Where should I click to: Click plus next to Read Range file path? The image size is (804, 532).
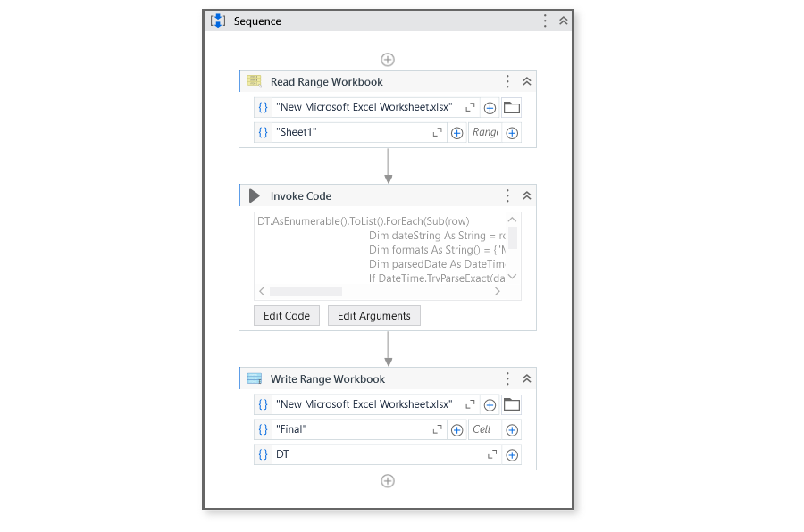[490, 108]
